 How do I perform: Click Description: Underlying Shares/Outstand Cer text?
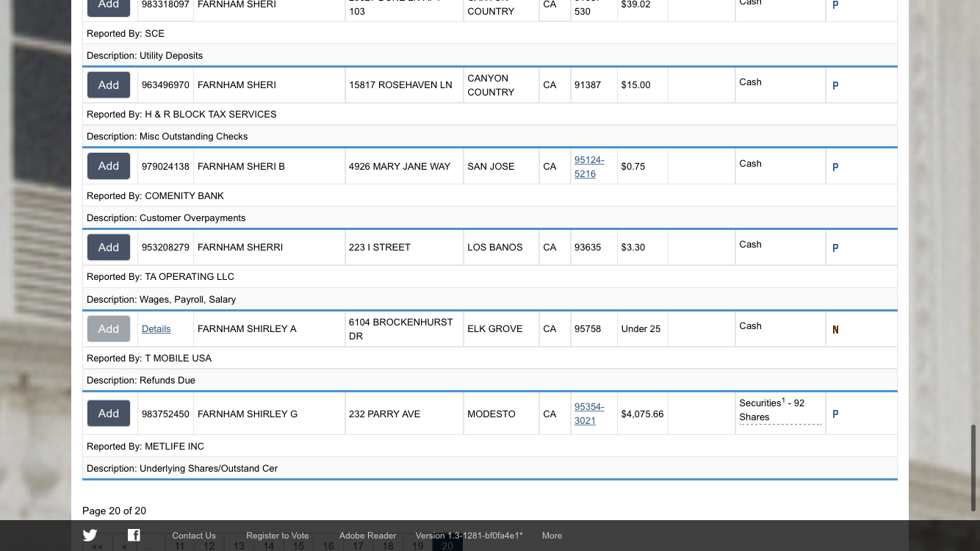(182, 469)
